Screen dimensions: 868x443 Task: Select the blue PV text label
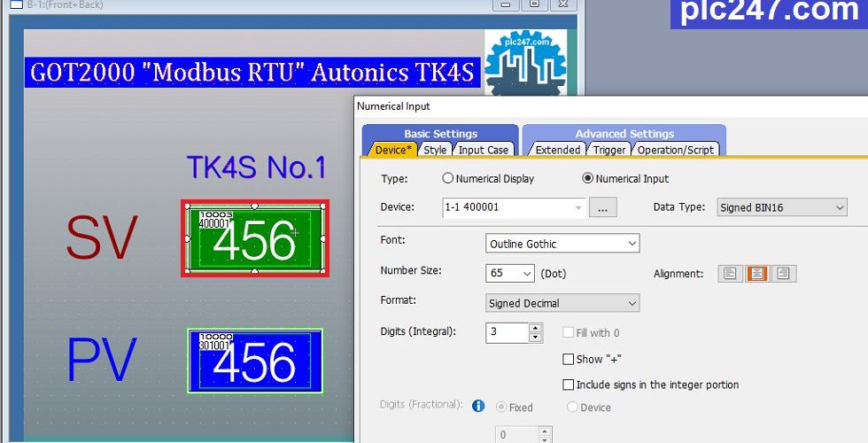pos(101,360)
